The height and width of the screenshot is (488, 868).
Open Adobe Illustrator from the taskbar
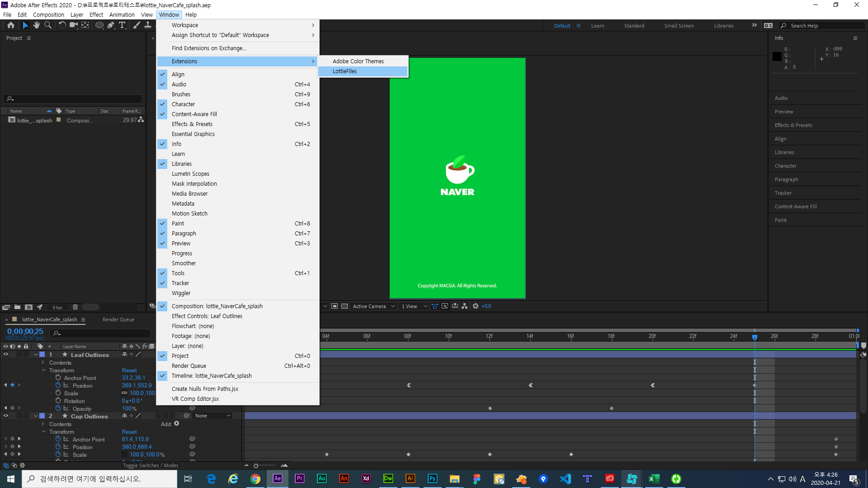point(410,479)
